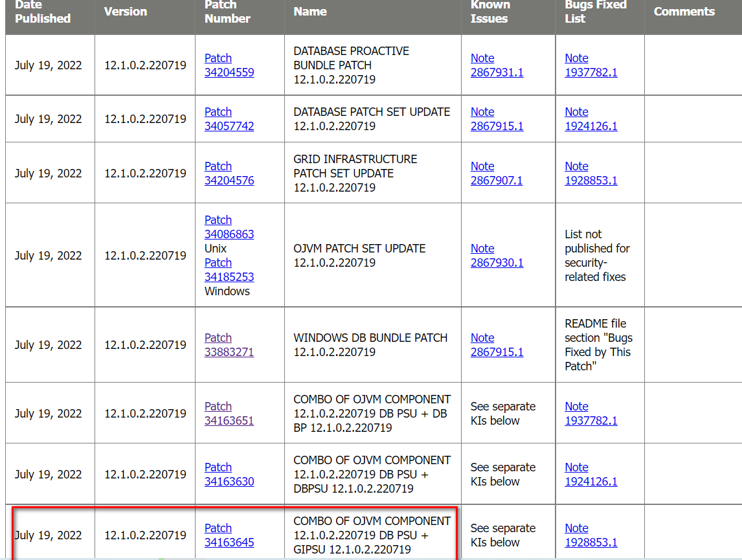The height and width of the screenshot is (560, 742).
Task: Open Note 1924126.1 in Patch 34163630 row
Action: click(591, 475)
